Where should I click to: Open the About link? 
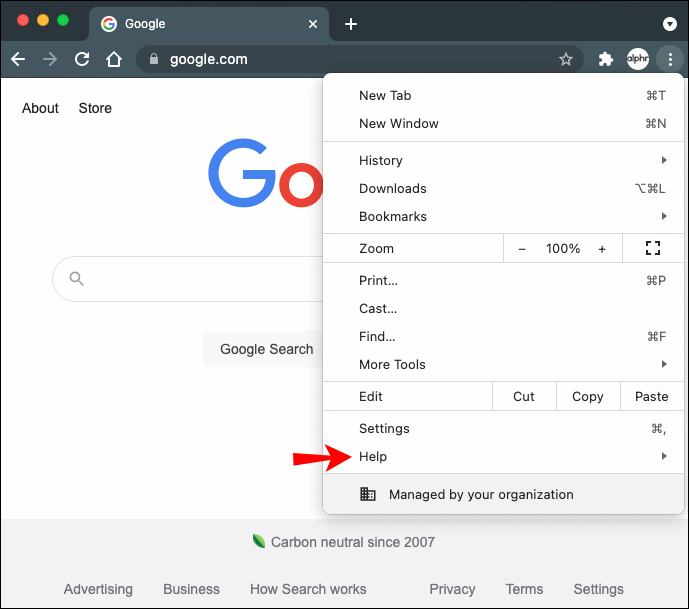tap(40, 108)
